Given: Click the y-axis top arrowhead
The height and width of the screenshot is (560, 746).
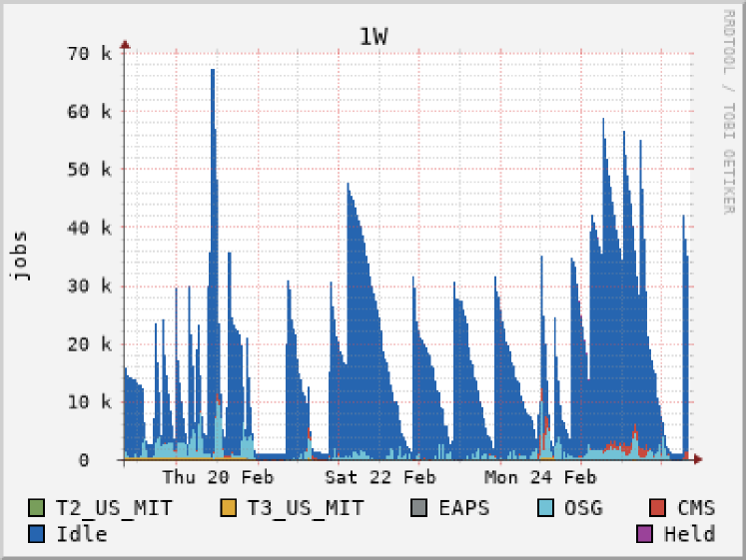Looking at the screenshot, I should point(125,45).
